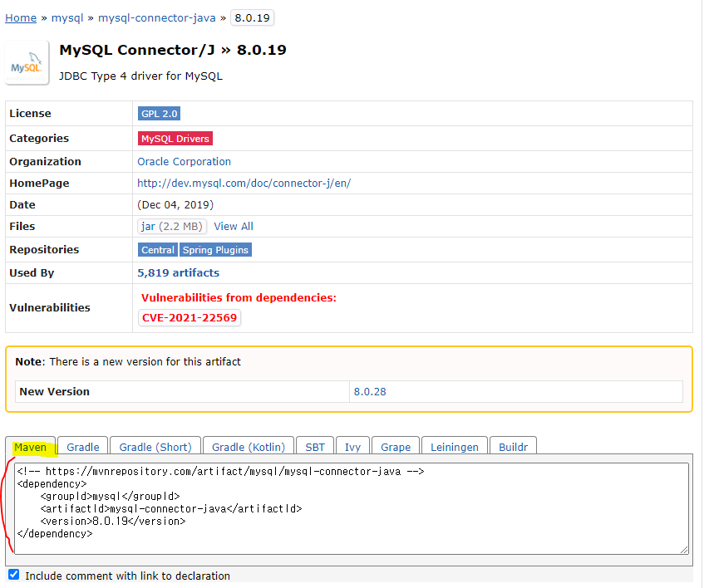Download the jar (2.2 MB) file
Image resolution: width=709 pixels, height=588 pixels.
point(172,227)
